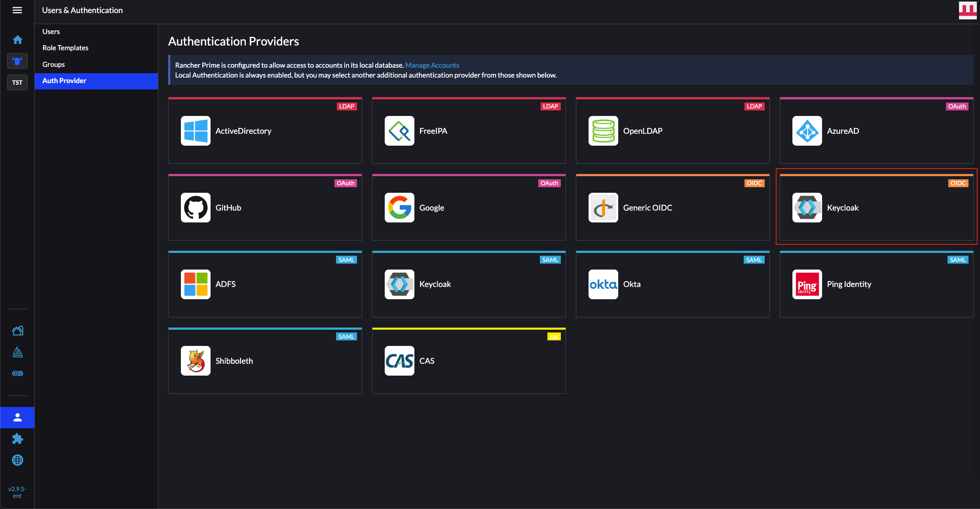The height and width of the screenshot is (509, 980).
Task: Open the hamburger navigation menu
Action: 17,10
